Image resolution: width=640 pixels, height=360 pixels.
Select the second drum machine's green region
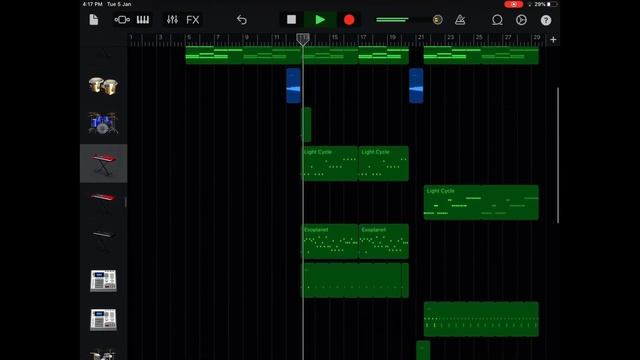[481, 319]
